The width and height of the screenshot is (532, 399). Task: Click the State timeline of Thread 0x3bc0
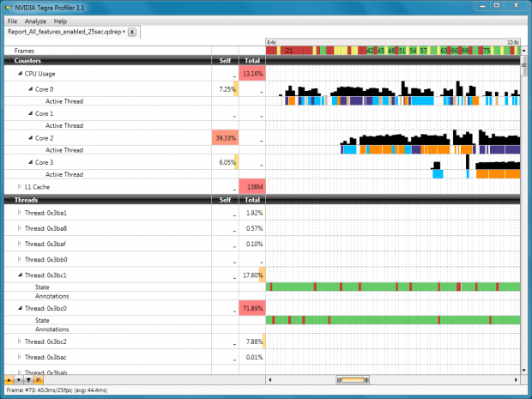click(x=393, y=320)
